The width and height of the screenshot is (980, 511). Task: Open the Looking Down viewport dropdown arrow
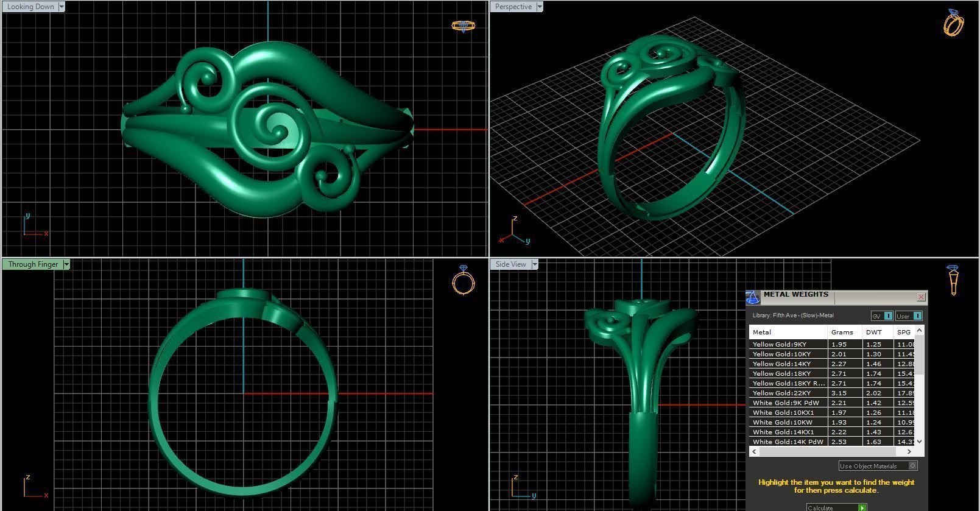coord(61,7)
